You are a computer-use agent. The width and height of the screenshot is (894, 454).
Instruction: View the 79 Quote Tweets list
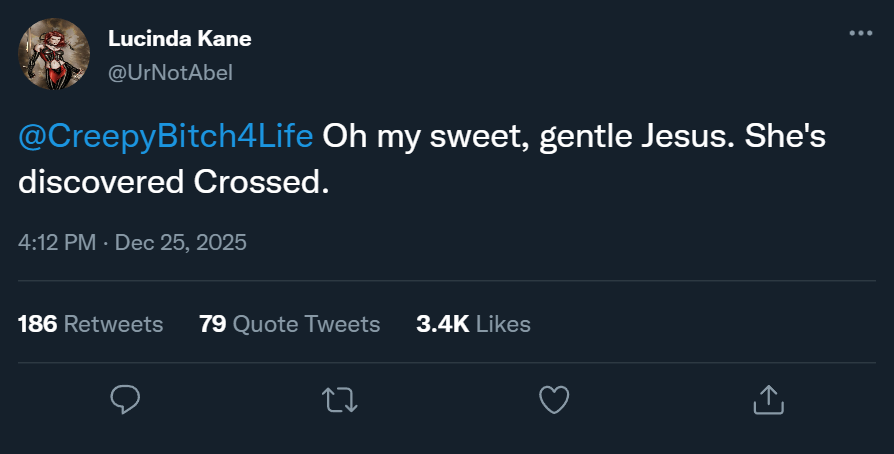(289, 324)
